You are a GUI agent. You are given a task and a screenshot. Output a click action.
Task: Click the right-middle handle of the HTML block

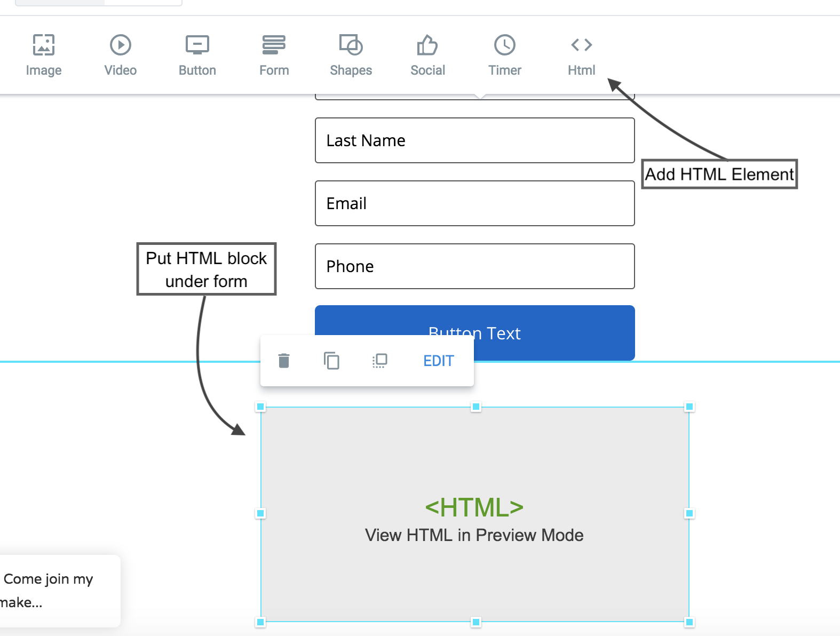point(690,513)
